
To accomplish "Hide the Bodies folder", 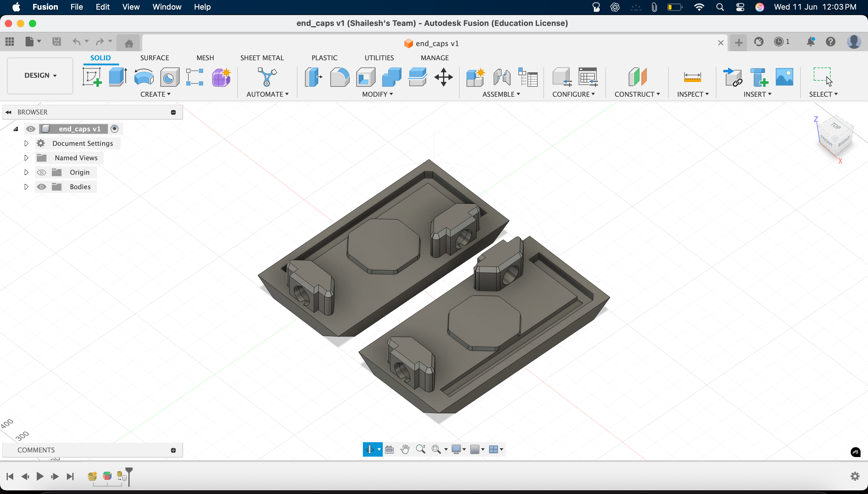I will pos(41,187).
